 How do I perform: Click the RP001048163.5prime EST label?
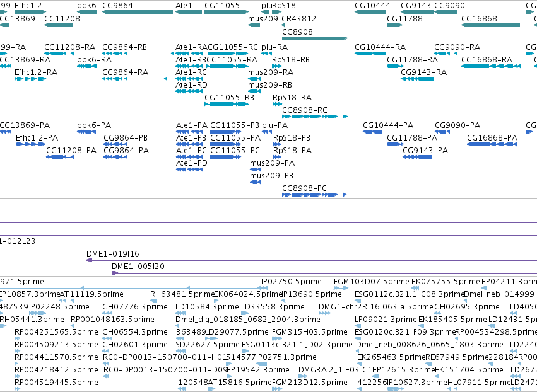[113, 320]
